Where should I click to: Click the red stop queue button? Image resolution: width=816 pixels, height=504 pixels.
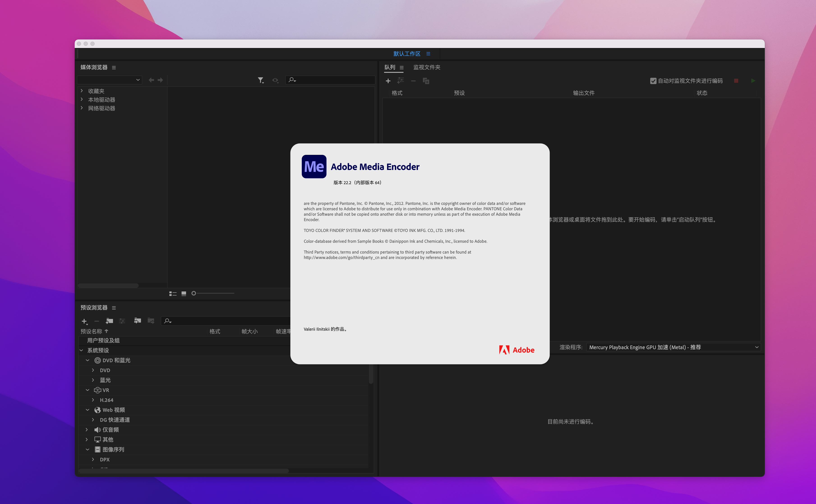(736, 81)
